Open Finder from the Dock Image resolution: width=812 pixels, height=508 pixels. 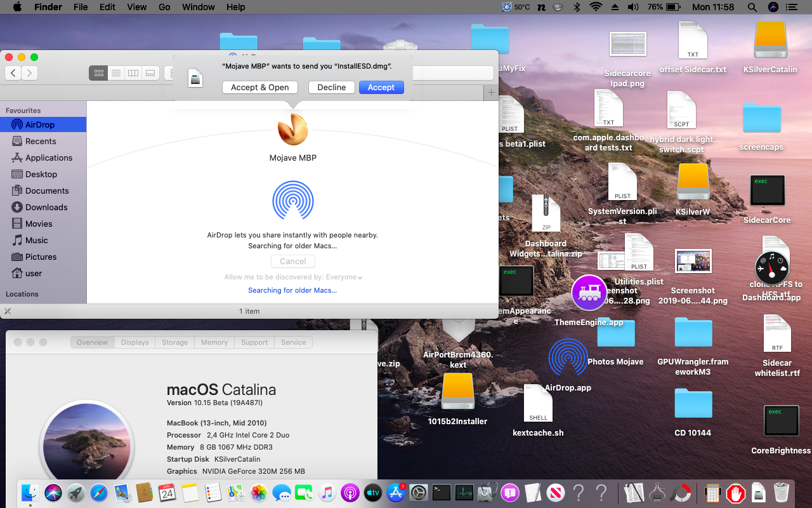pos(30,493)
